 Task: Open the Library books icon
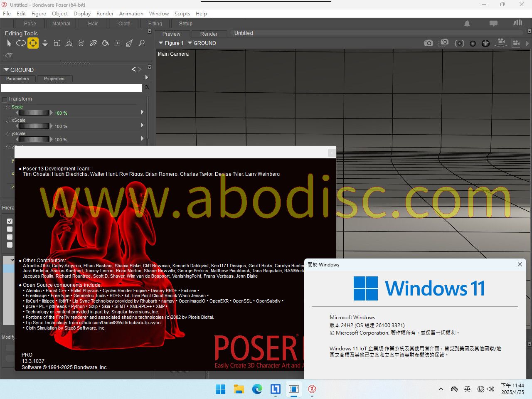coord(518,23)
